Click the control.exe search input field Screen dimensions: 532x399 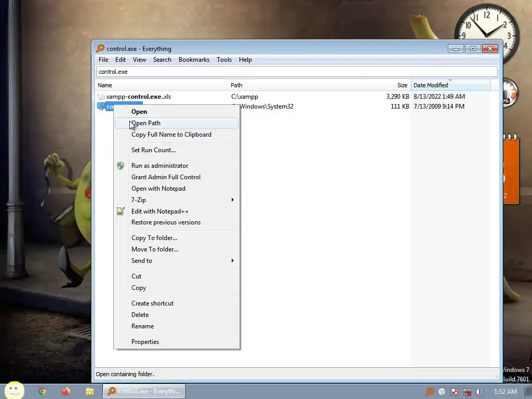297,72
